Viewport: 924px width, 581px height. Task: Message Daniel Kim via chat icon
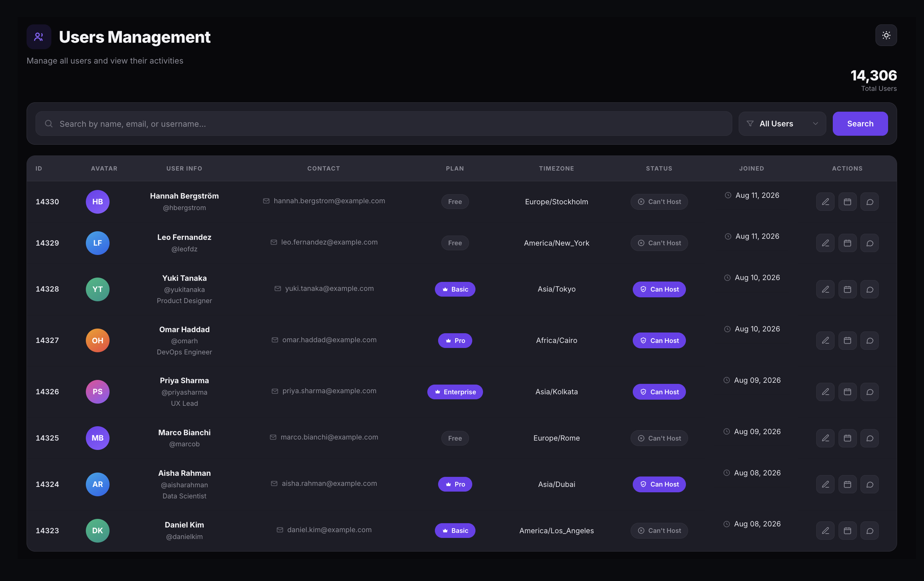coord(869,531)
